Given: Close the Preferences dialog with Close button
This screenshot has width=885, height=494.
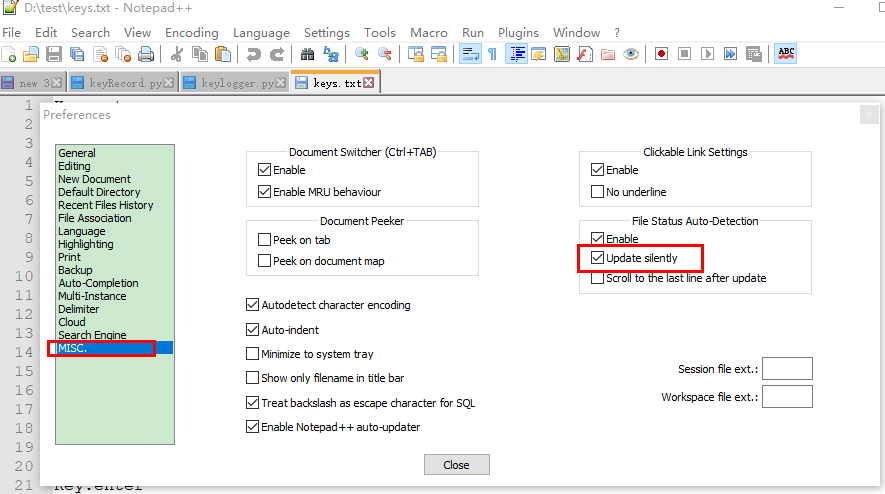Looking at the screenshot, I should tap(457, 465).
